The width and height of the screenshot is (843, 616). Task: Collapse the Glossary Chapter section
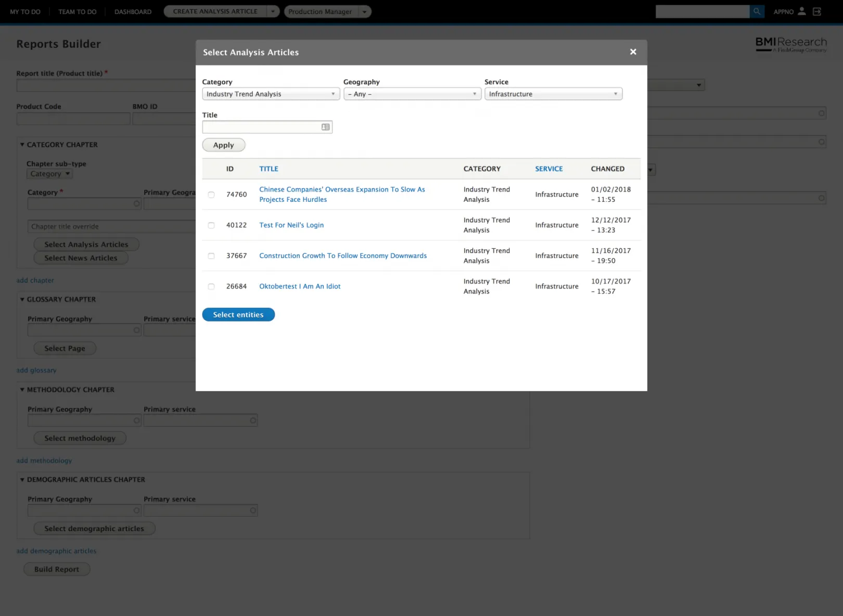pyautogui.click(x=22, y=299)
